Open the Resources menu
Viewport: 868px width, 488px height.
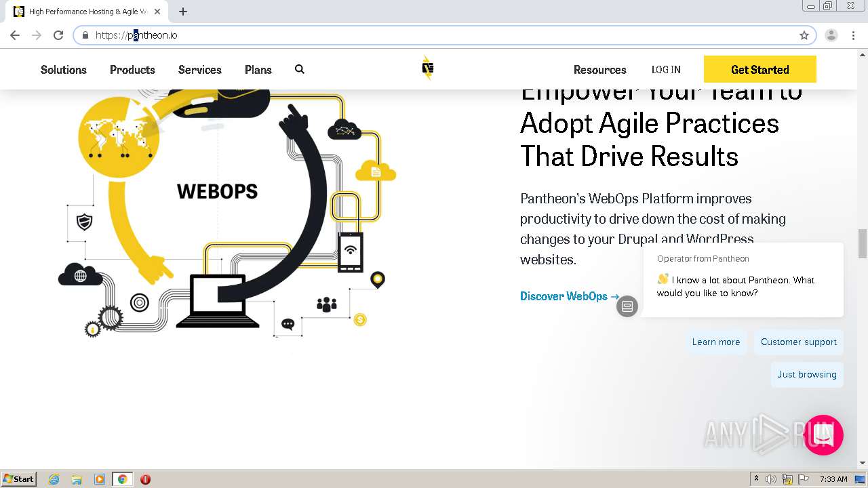tap(600, 70)
